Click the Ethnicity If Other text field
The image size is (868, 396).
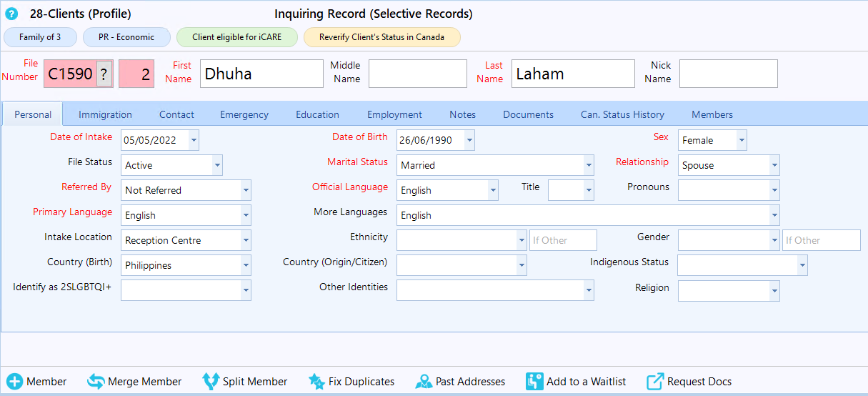[563, 240]
